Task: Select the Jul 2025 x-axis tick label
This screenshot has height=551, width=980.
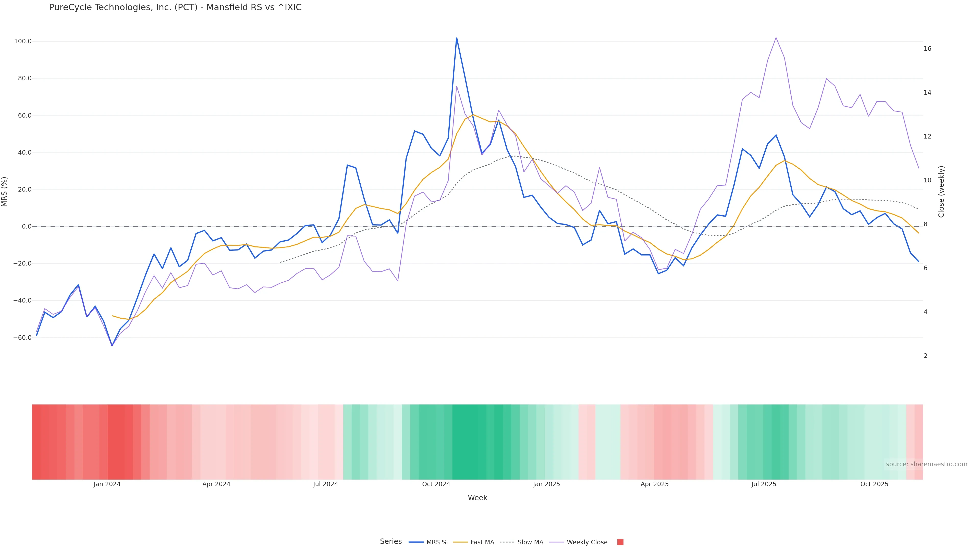Action: pos(764,484)
